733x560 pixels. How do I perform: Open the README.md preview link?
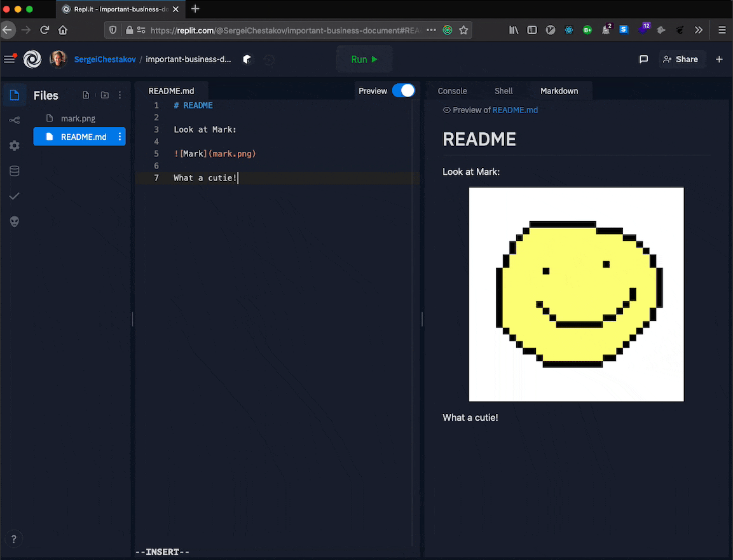(x=515, y=109)
